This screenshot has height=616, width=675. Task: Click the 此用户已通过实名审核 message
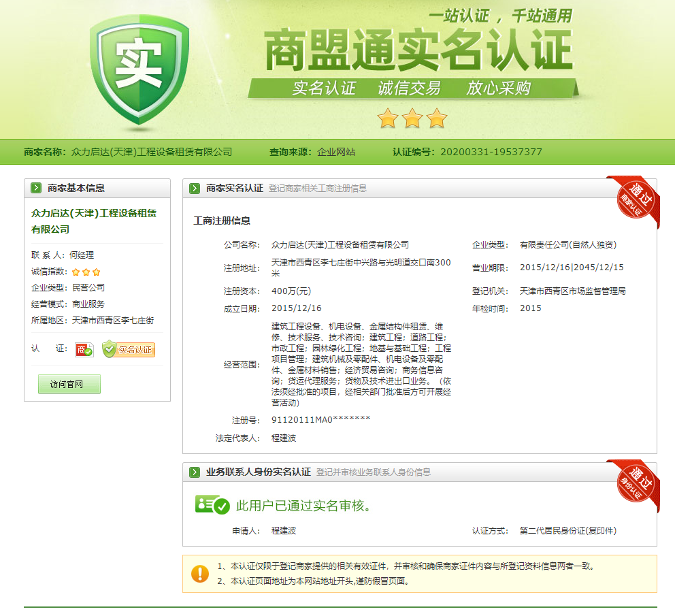click(303, 505)
